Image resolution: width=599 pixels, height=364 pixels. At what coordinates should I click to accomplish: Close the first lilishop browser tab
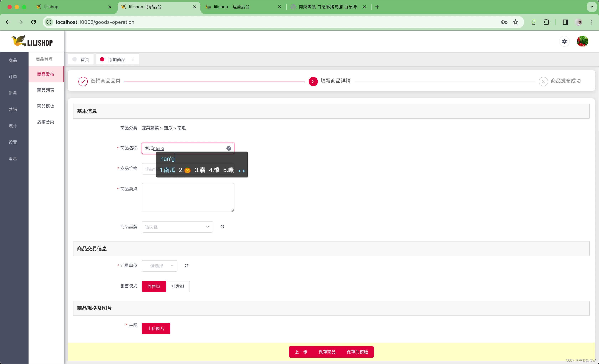click(110, 7)
